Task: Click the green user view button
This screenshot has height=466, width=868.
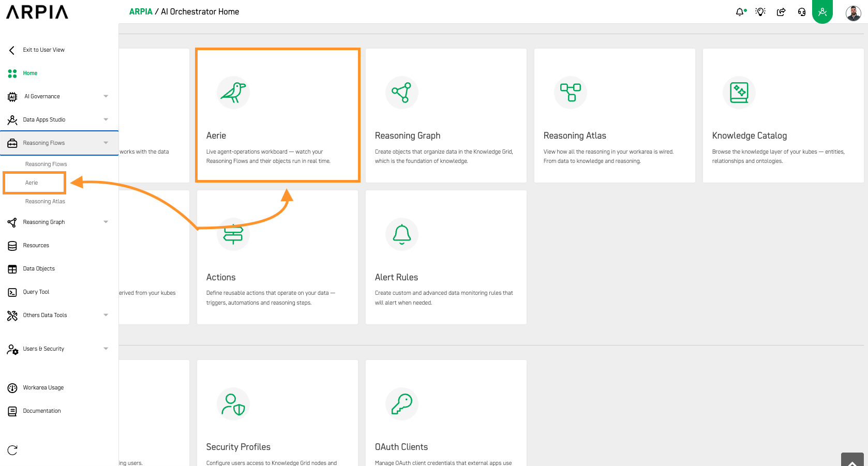Action: point(822,11)
